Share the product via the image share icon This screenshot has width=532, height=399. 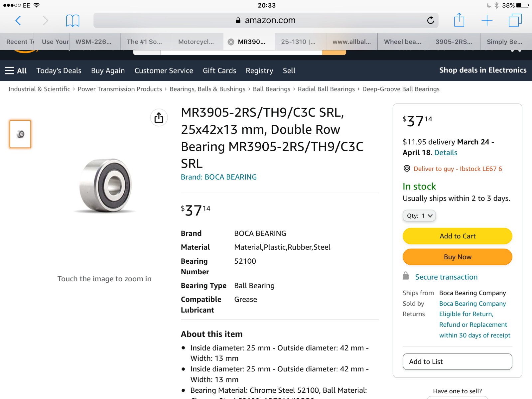pyautogui.click(x=159, y=118)
